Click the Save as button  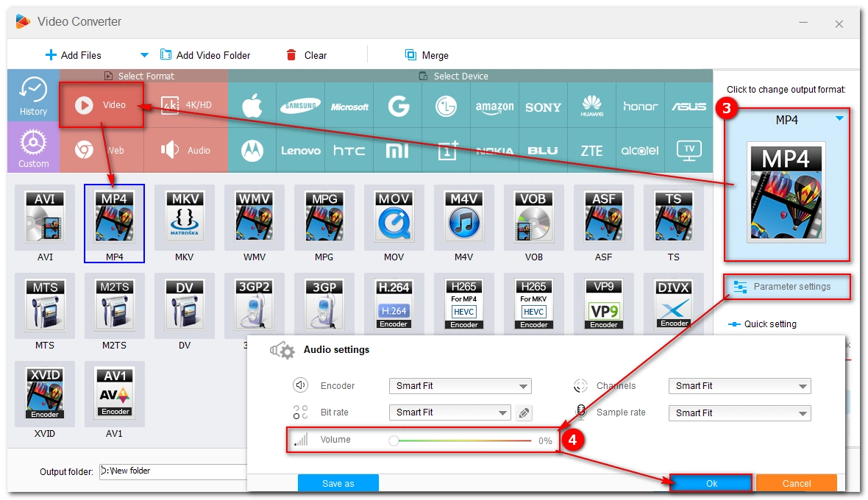click(x=338, y=483)
